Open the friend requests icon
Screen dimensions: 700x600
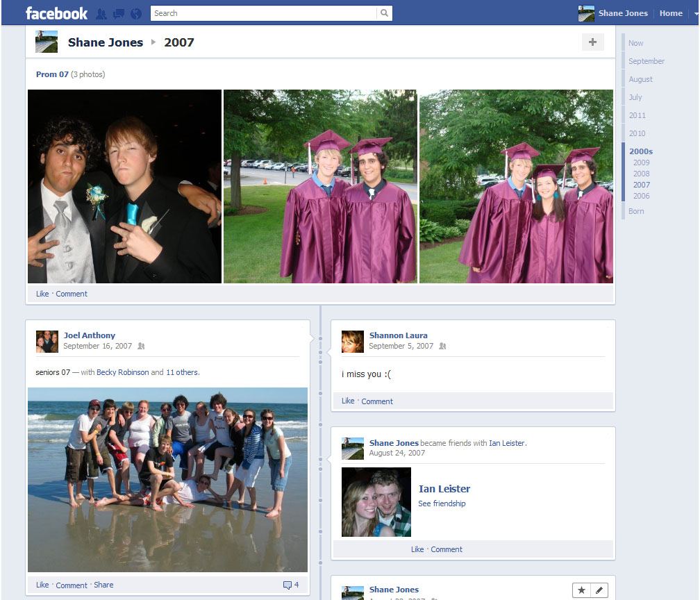101,14
